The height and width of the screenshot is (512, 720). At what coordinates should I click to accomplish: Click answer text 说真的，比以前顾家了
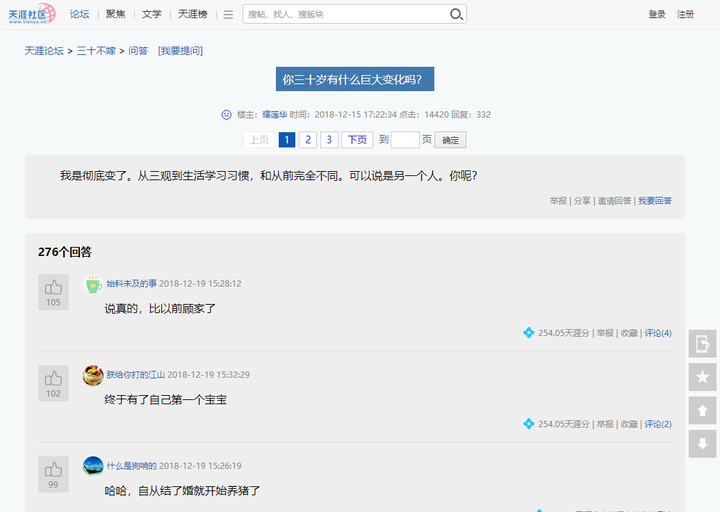[160, 309]
